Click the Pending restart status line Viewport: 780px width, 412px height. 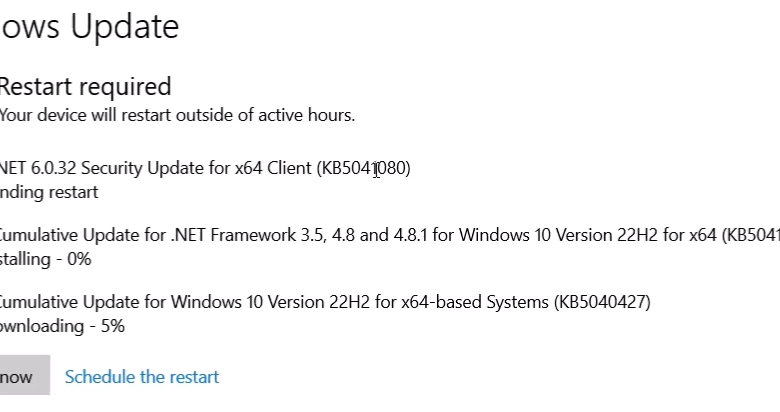(49, 192)
